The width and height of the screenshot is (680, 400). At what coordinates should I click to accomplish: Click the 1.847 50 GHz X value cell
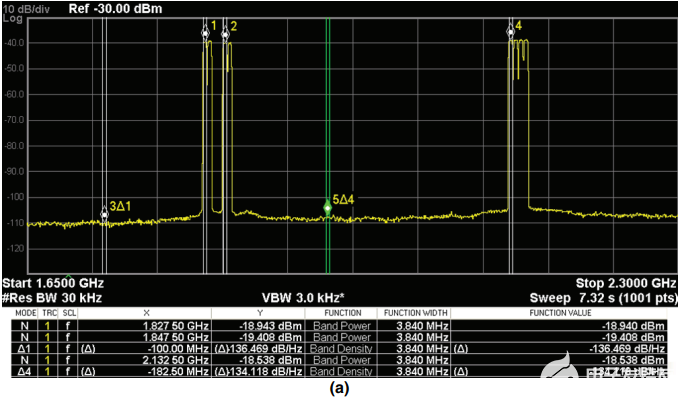(x=176, y=337)
